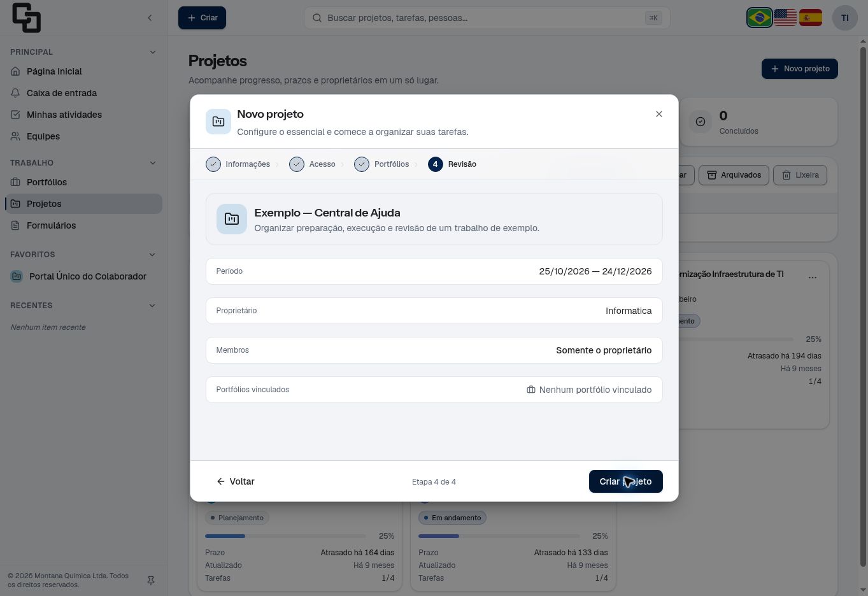Select Projetos in sidebar
The image size is (868, 596).
83,204
